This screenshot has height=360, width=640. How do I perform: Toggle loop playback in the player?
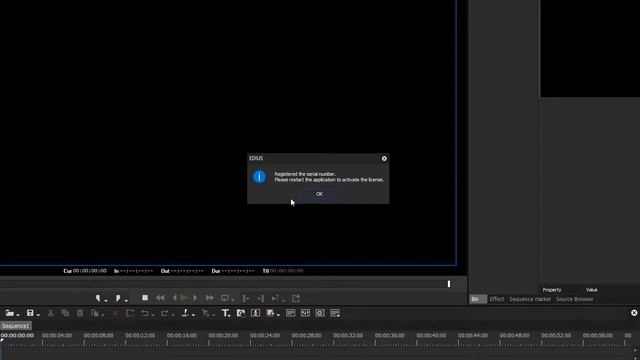[224, 298]
